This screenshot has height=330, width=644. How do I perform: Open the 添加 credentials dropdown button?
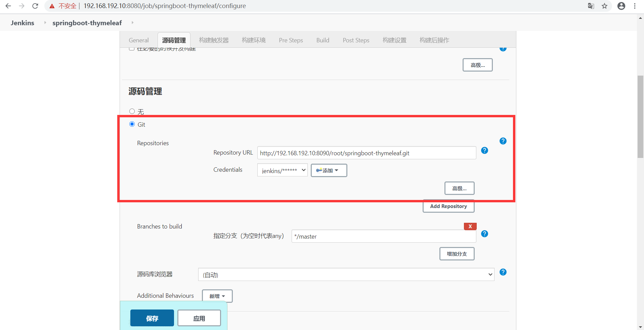[x=329, y=170]
